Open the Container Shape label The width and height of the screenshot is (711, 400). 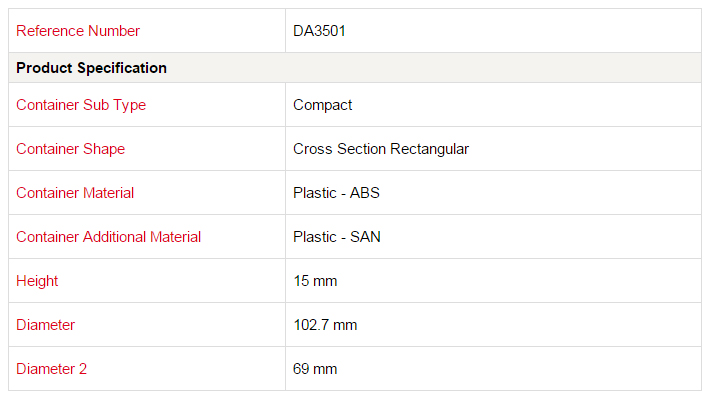click(x=70, y=149)
